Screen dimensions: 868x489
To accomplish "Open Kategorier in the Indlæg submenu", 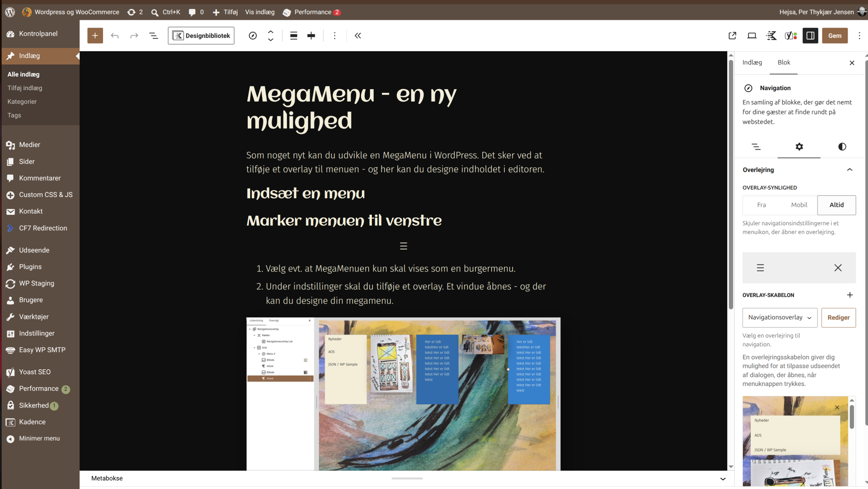I will click(22, 101).
